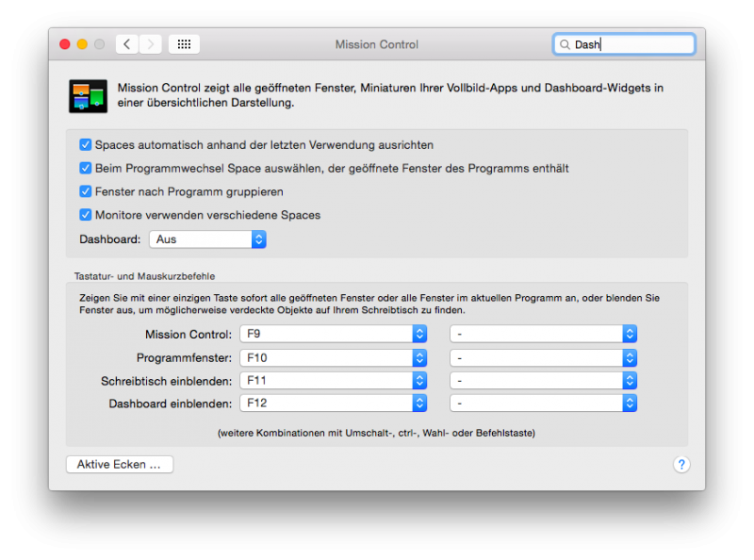Click the red close window button
754x560 pixels.
65,44
